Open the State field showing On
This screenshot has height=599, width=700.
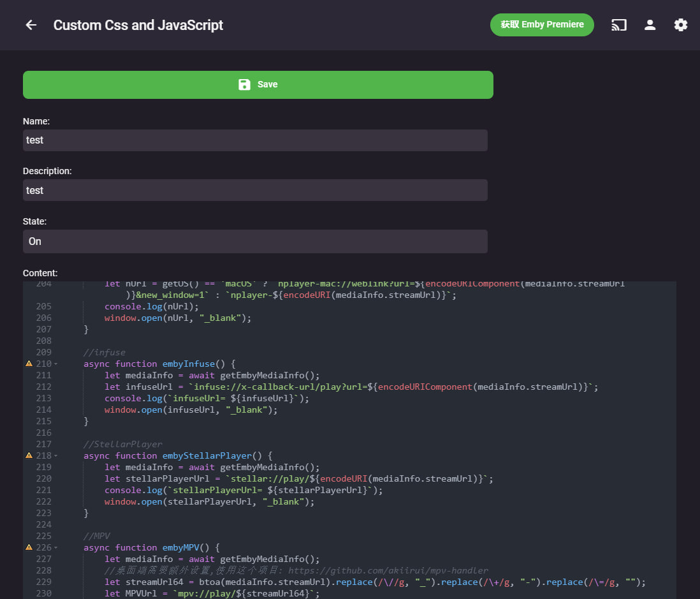pos(255,241)
